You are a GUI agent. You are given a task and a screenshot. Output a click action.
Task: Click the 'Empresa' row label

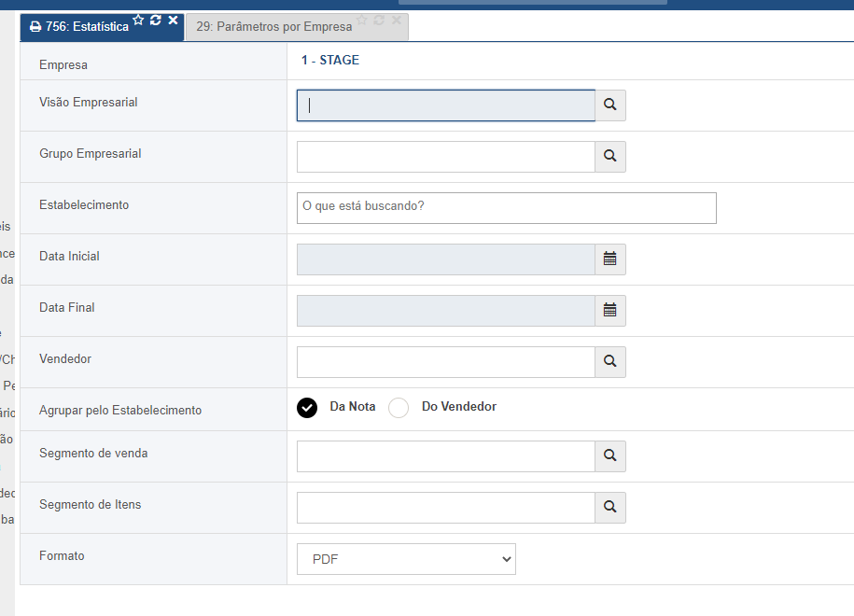pos(63,64)
